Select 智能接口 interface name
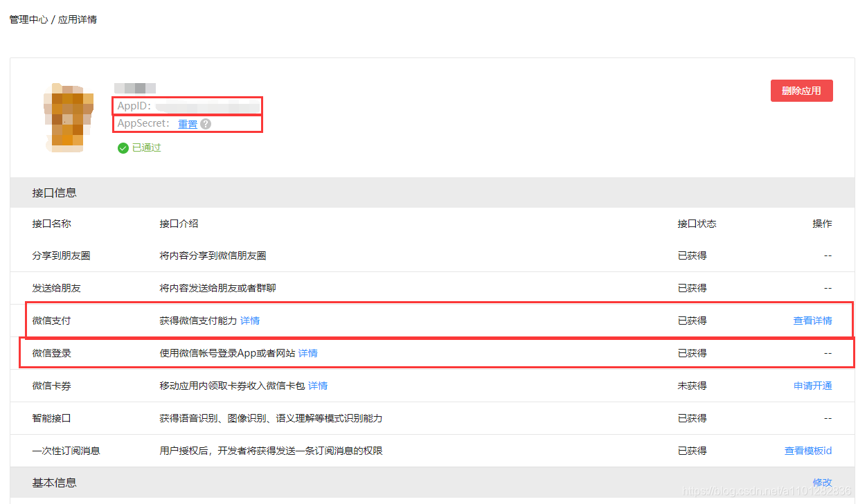Viewport: 858px width, 504px height. coord(51,418)
